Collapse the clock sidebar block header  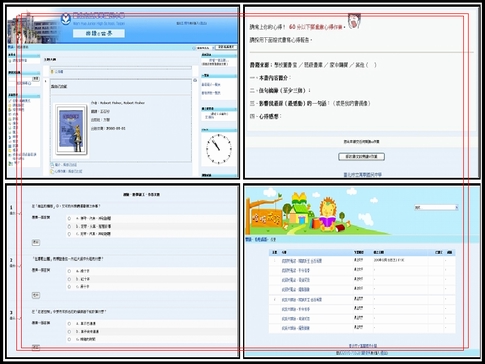click(x=219, y=129)
